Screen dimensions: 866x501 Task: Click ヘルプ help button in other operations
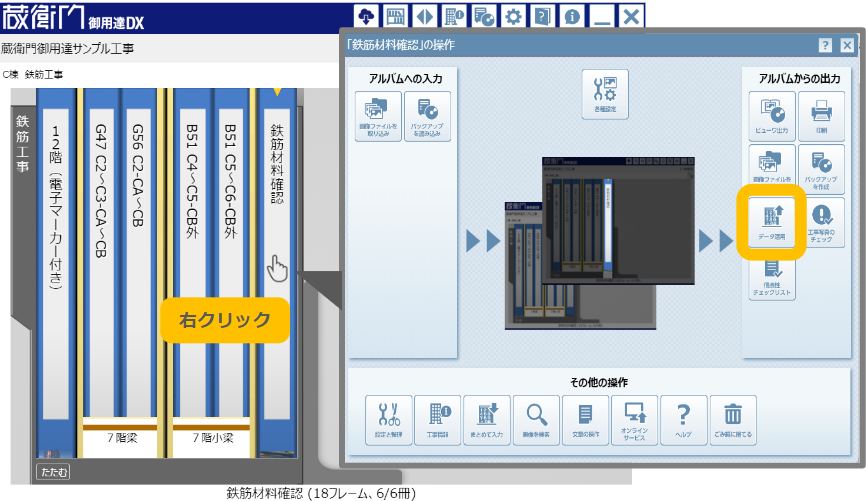point(684,420)
